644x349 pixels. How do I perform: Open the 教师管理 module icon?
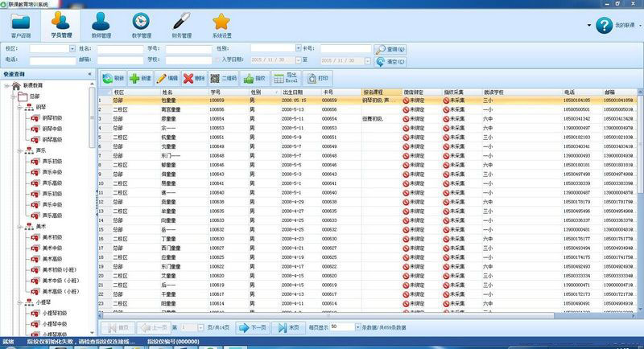point(101,26)
